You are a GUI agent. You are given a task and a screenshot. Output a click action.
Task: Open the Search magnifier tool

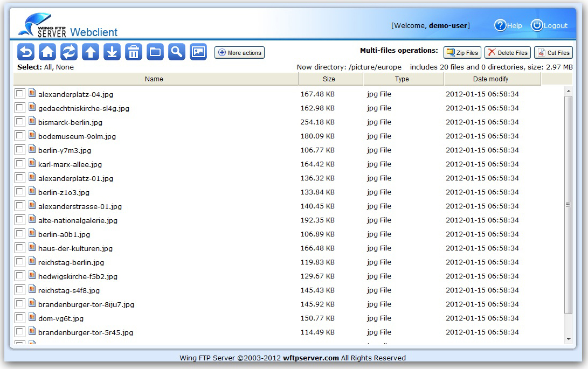point(177,52)
